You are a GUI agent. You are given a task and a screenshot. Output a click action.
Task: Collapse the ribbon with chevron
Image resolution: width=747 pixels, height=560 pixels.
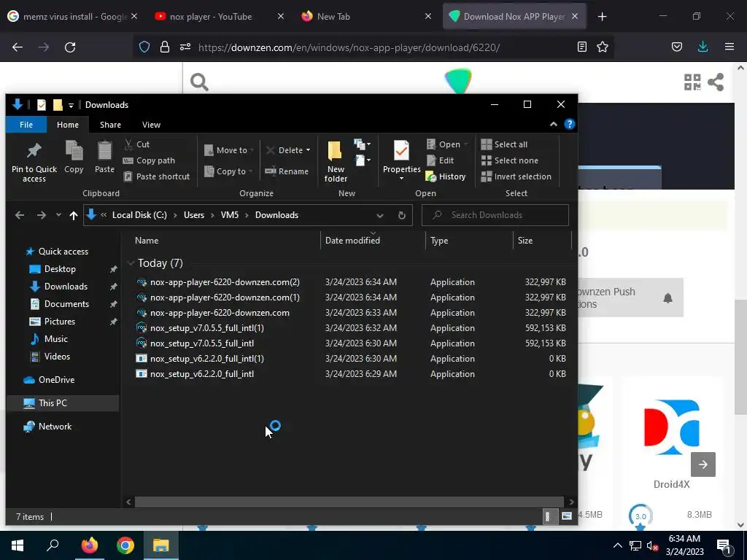(553, 124)
